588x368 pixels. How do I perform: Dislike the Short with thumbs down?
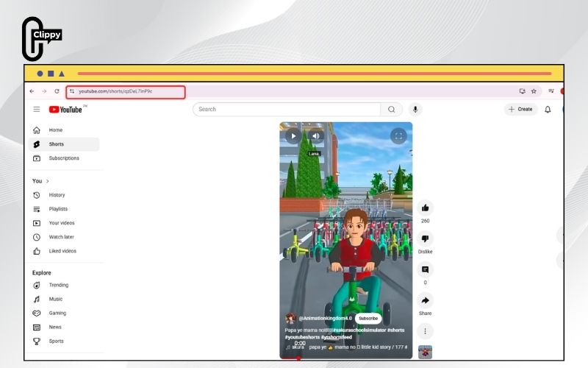(x=425, y=238)
